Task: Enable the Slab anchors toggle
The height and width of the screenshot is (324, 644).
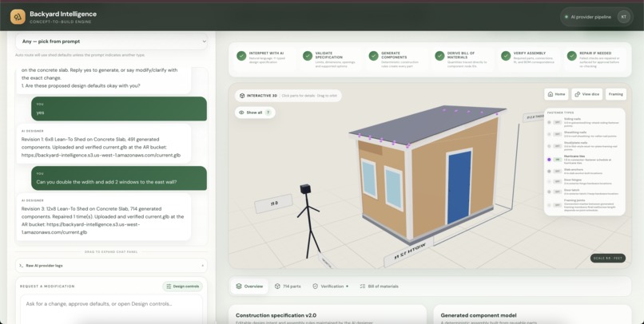Action: (557, 172)
